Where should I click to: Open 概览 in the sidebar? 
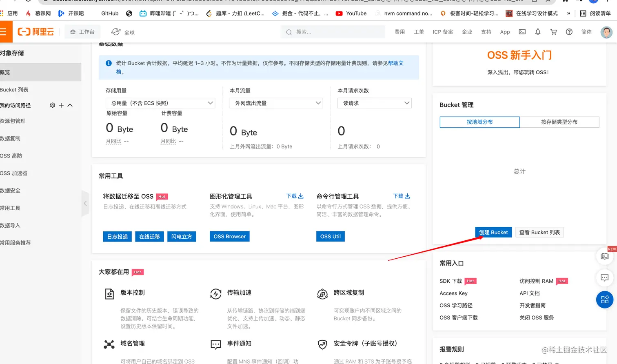click(x=41, y=72)
